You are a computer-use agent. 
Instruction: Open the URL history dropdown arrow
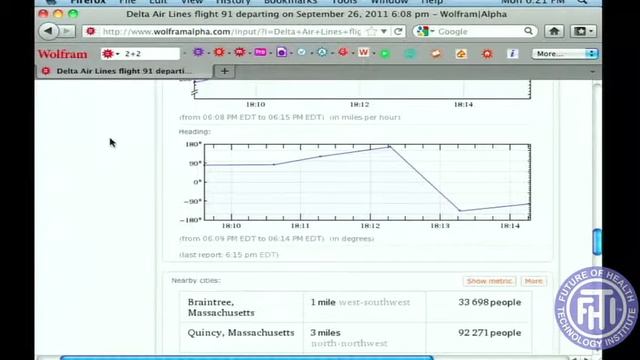tap(384, 31)
